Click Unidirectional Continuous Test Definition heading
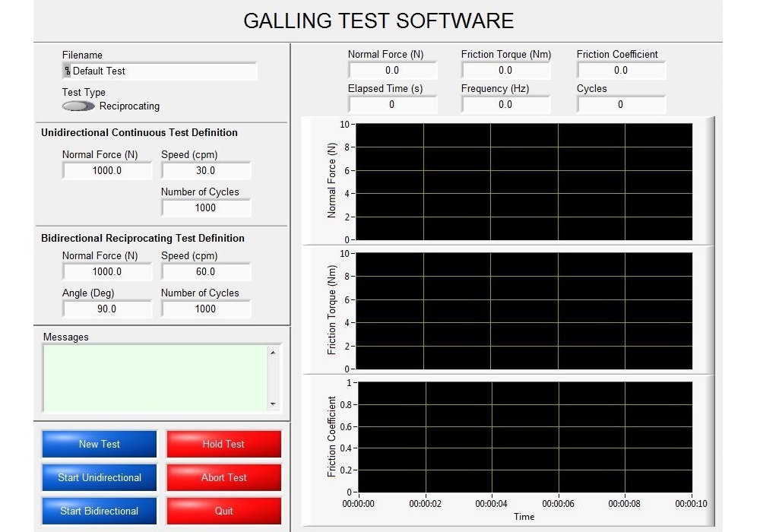Viewport: 760px width, 532px height. (139, 133)
